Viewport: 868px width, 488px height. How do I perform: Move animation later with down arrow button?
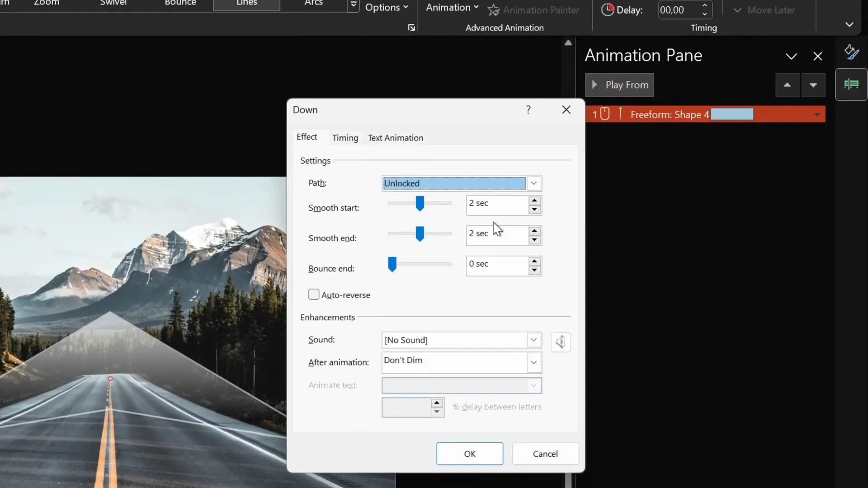(x=813, y=85)
